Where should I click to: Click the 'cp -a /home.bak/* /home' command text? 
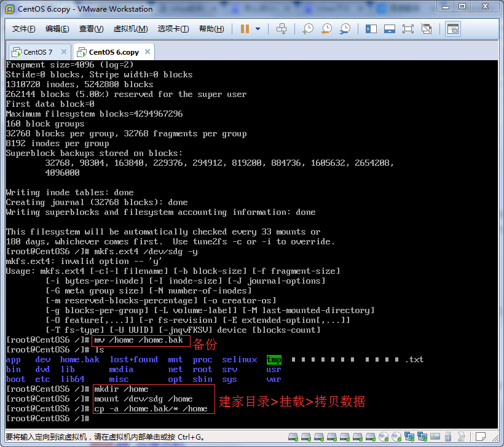(x=151, y=409)
